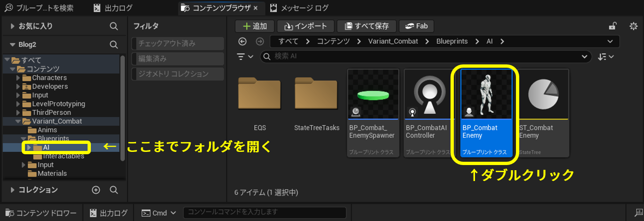Screen dimensions: 644x221
Task: Click the Import button
Action: pyautogui.click(x=306, y=26)
